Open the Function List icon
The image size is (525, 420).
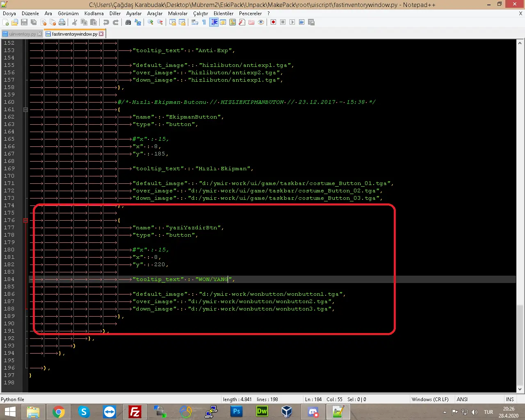point(242,22)
